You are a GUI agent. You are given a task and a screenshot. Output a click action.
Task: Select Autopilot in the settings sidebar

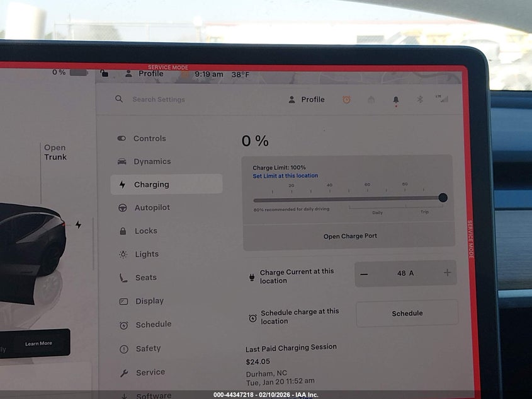click(x=152, y=208)
